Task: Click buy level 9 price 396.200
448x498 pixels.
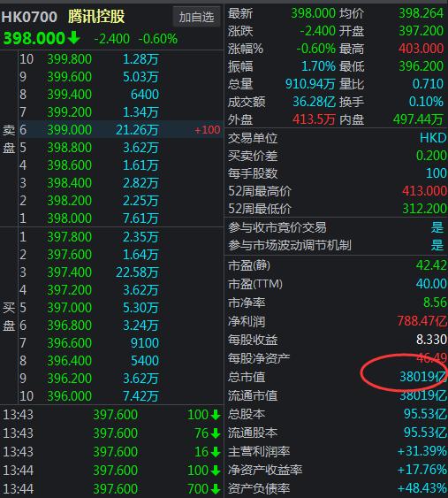Action: click(70, 379)
